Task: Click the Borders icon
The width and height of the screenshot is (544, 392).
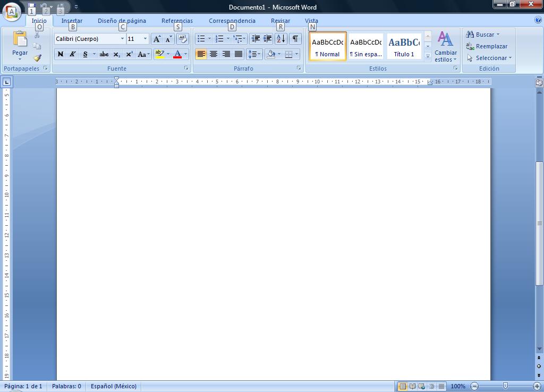Action: click(288, 55)
